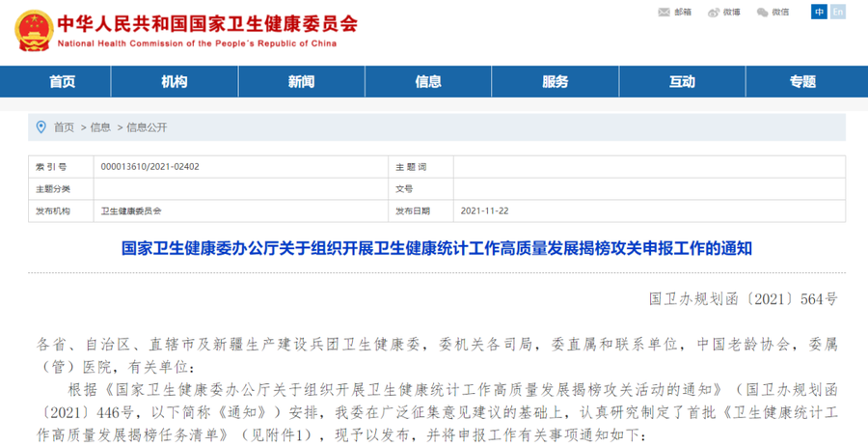The image size is (868, 447).
Task: Click English subtitle National Health Commission
Action: (197, 43)
